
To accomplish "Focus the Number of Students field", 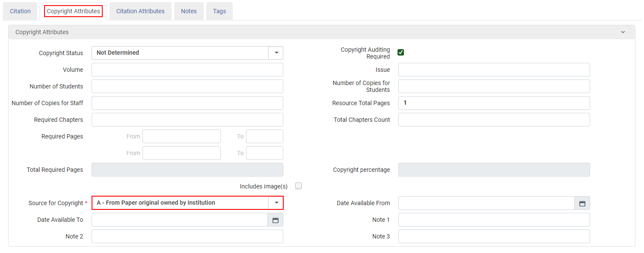I will tap(187, 86).
